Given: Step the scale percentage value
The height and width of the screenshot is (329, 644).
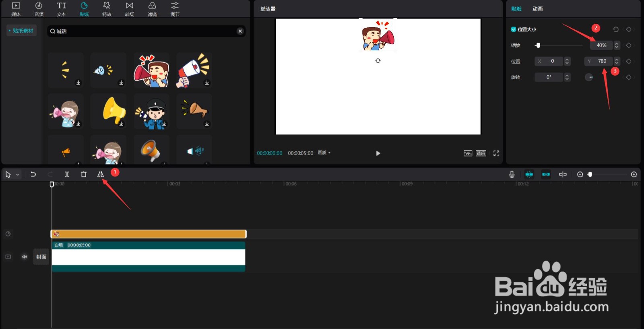Looking at the screenshot, I should click(617, 45).
